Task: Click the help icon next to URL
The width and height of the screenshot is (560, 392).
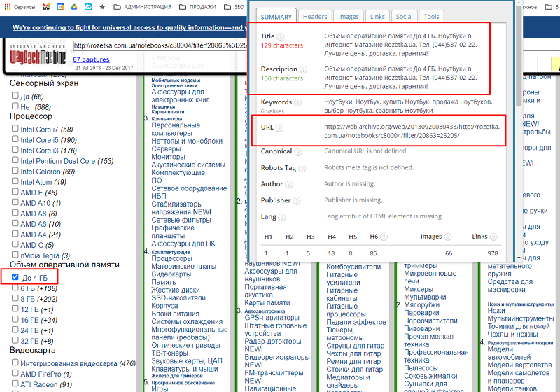Action: pos(279,128)
